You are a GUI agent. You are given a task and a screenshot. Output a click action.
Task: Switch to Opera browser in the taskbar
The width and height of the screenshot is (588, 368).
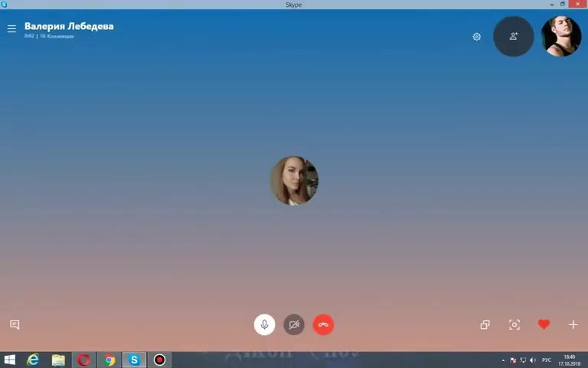83,360
